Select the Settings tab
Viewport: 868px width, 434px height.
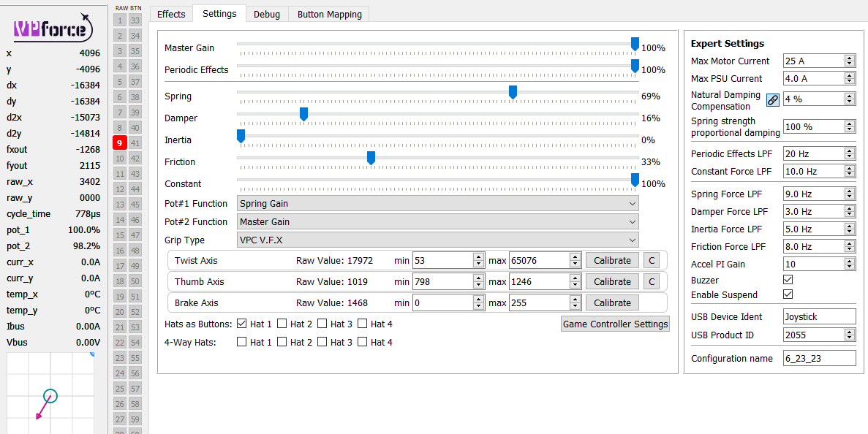(x=219, y=13)
